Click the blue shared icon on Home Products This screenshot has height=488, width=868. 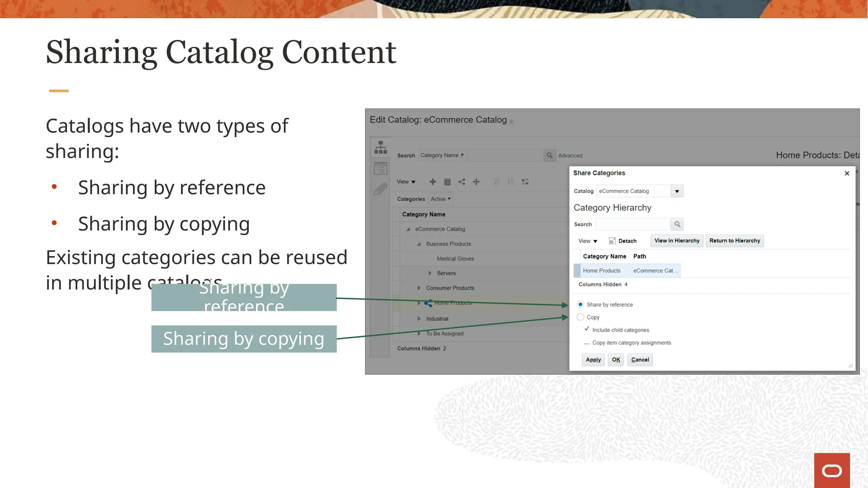click(428, 303)
